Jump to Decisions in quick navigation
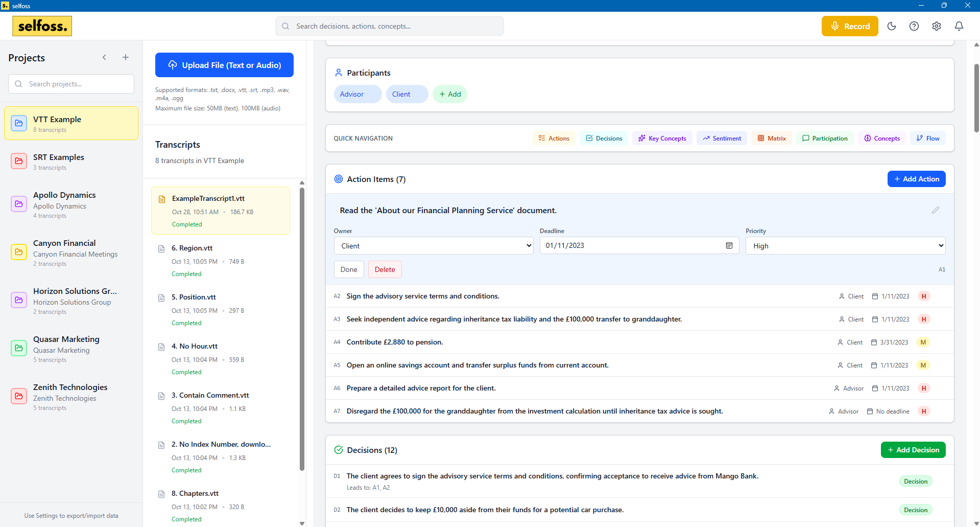This screenshot has height=527, width=980. tap(604, 138)
